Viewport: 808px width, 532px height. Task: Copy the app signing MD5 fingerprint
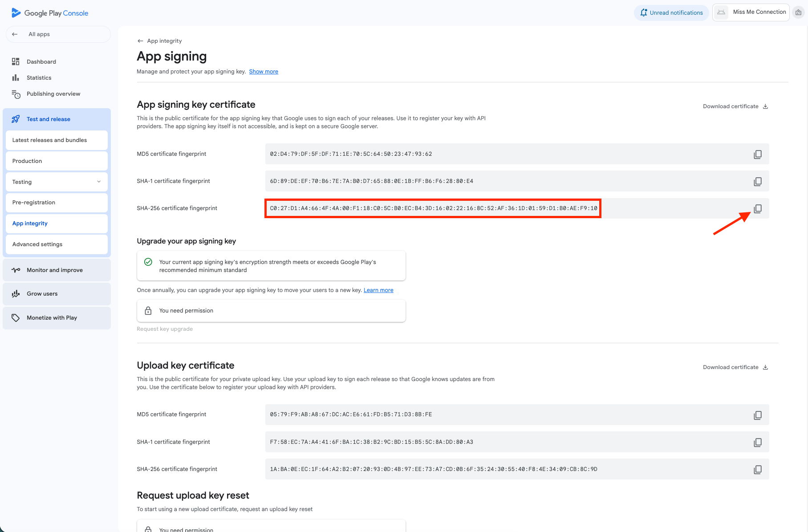pos(758,154)
